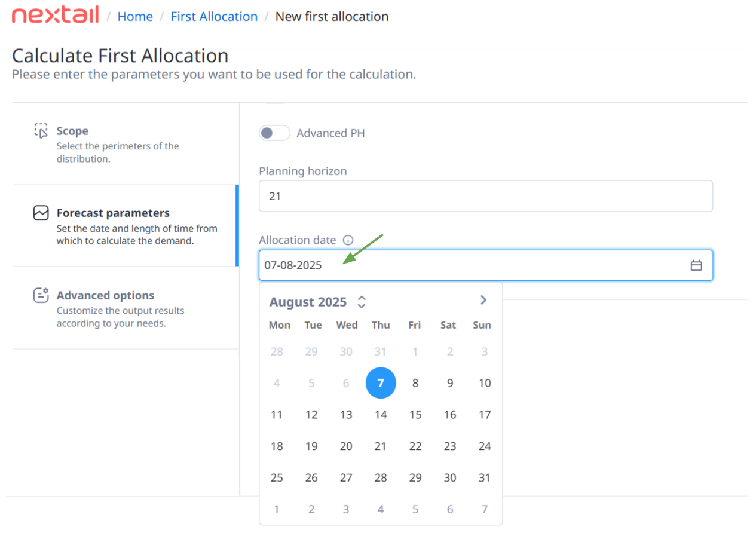This screenshot has width=756, height=536.
Task: Click the Scope step icon
Action: coord(41,131)
